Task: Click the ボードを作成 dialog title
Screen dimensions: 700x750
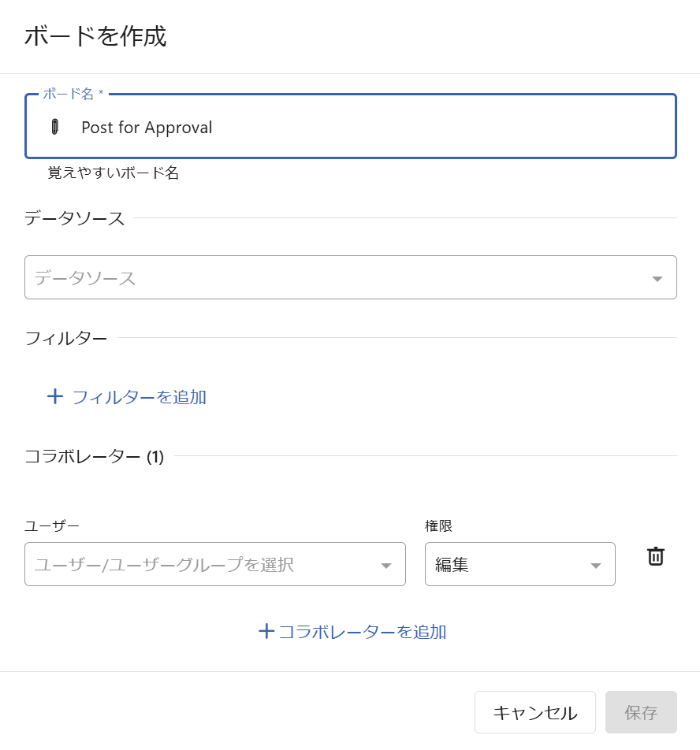Action: (x=95, y=36)
